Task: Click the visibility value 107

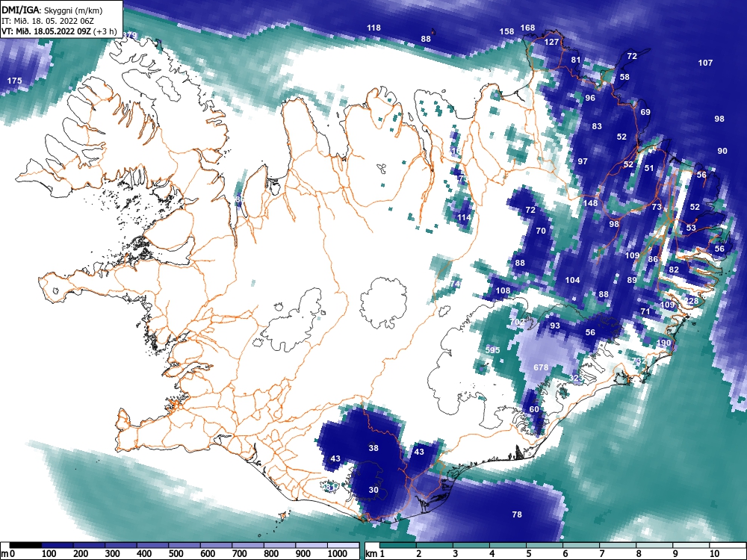Action: pos(706,63)
